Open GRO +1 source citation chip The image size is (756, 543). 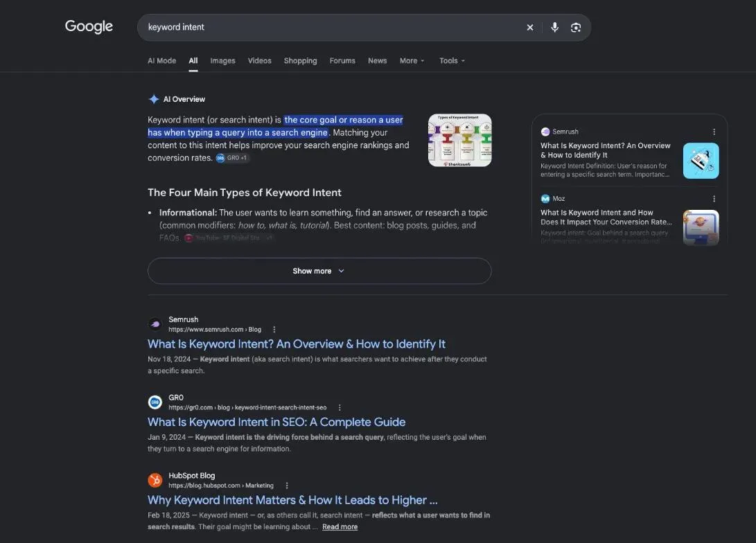pos(232,158)
